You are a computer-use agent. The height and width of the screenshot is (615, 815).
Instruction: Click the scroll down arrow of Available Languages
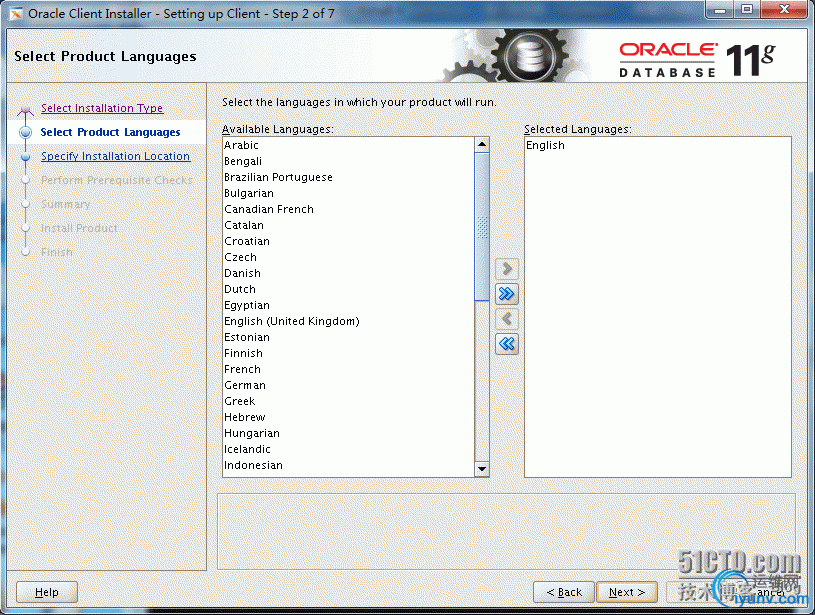point(482,469)
